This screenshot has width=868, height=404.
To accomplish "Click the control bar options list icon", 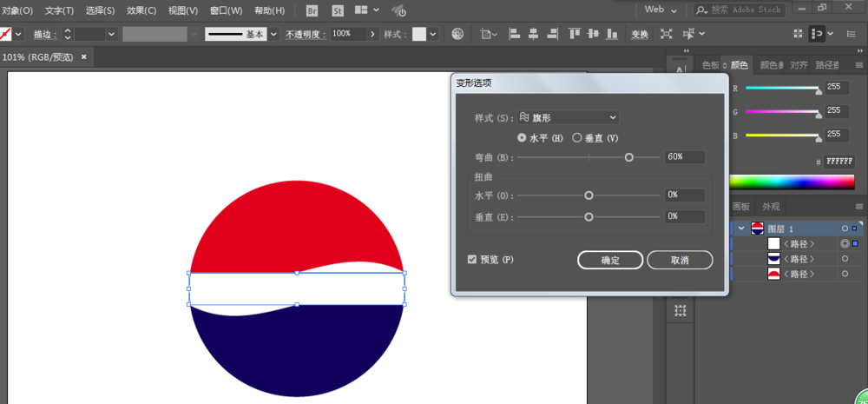I will (851, 34).
